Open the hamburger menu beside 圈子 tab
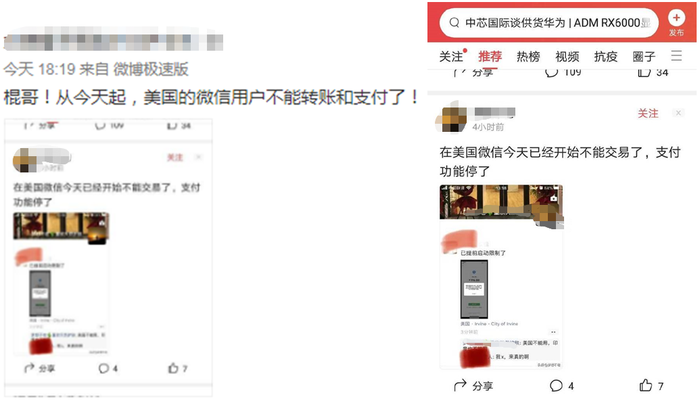Screen dimensions: 700x401 (x=676, y=56)
